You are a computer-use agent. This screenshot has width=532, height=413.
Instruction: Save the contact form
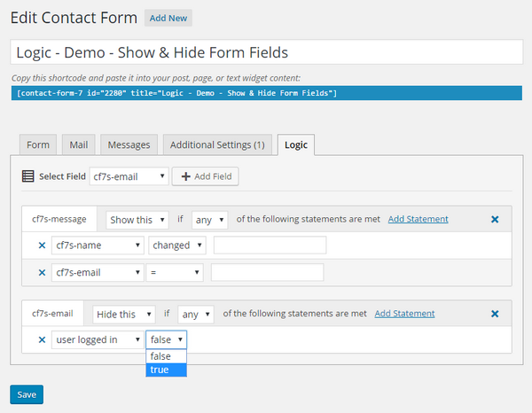tap(27, 394)
